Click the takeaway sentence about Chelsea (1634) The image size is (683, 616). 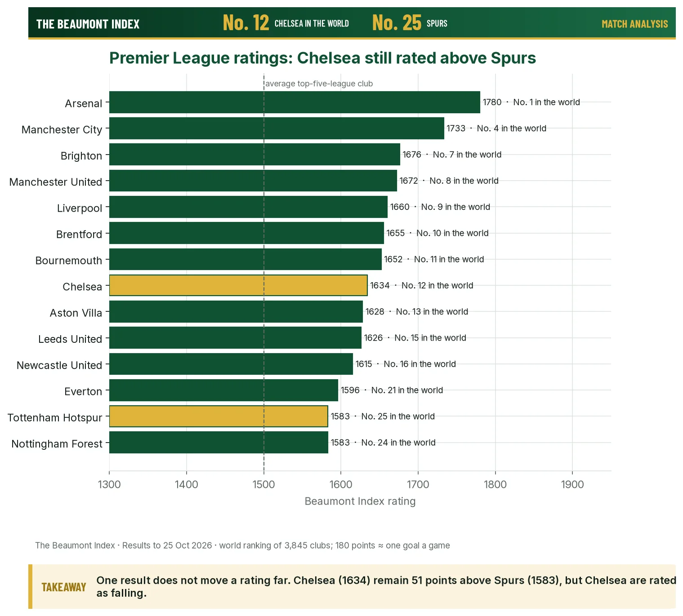[386, 587]
